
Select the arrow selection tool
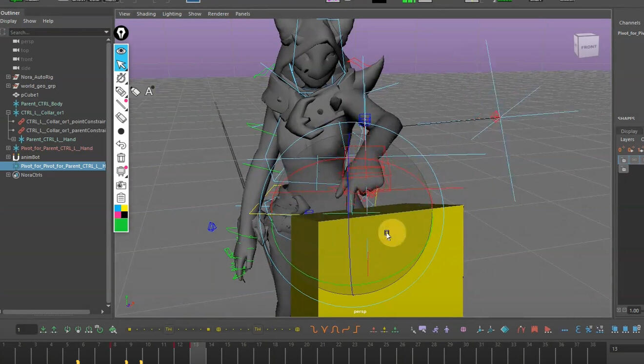tap(121, 64)
